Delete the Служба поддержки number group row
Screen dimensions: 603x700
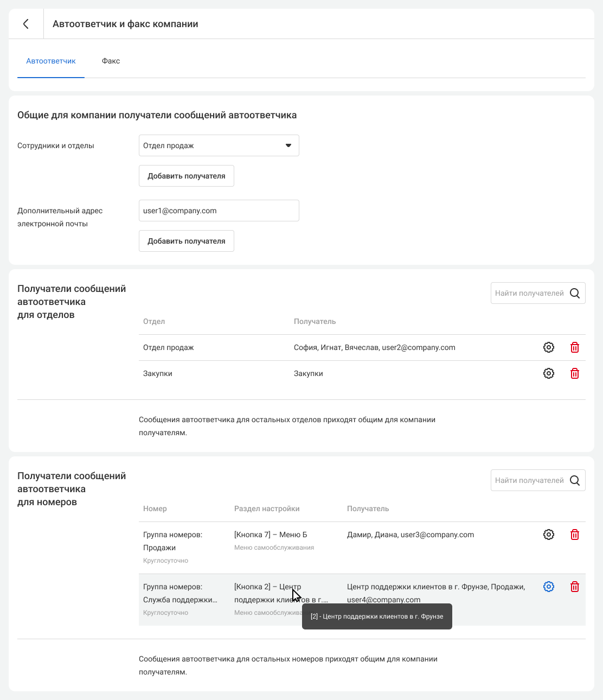tap(575, 587)
